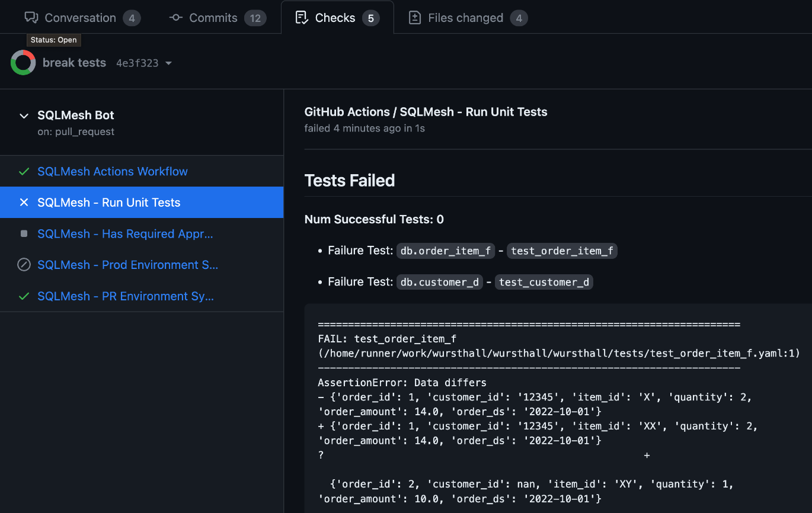Click the Checks count badge 5

[370, 18]
